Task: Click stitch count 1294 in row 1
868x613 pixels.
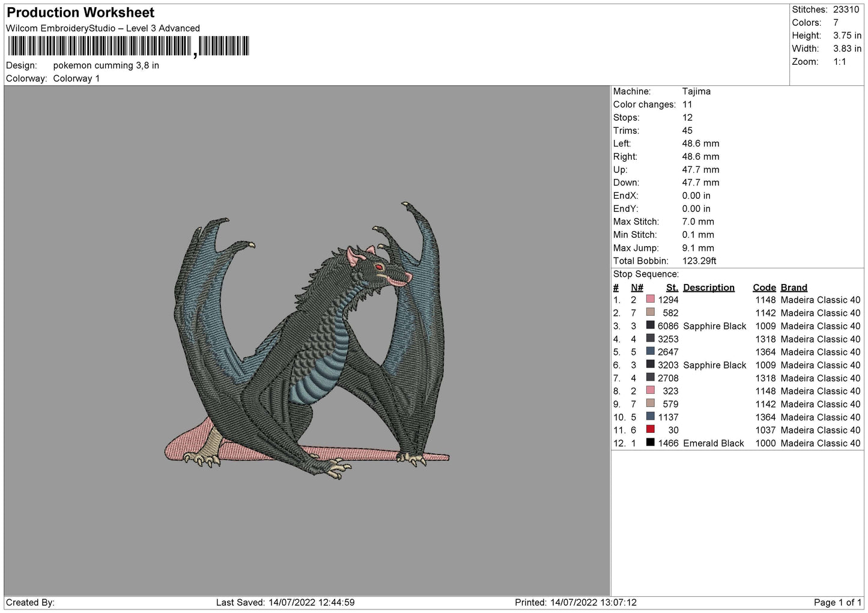Action: point(668,300)
